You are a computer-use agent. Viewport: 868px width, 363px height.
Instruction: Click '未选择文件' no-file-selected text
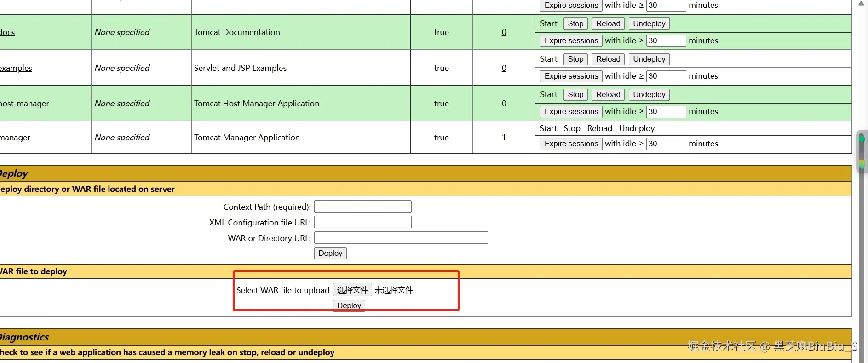394,290
